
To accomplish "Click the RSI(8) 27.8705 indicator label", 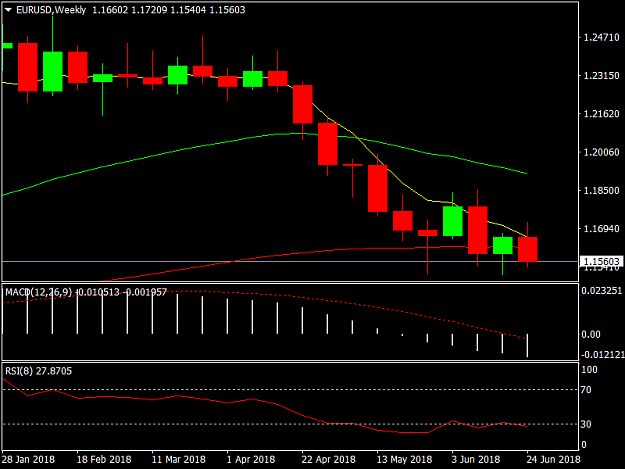I will pos(39,371).
